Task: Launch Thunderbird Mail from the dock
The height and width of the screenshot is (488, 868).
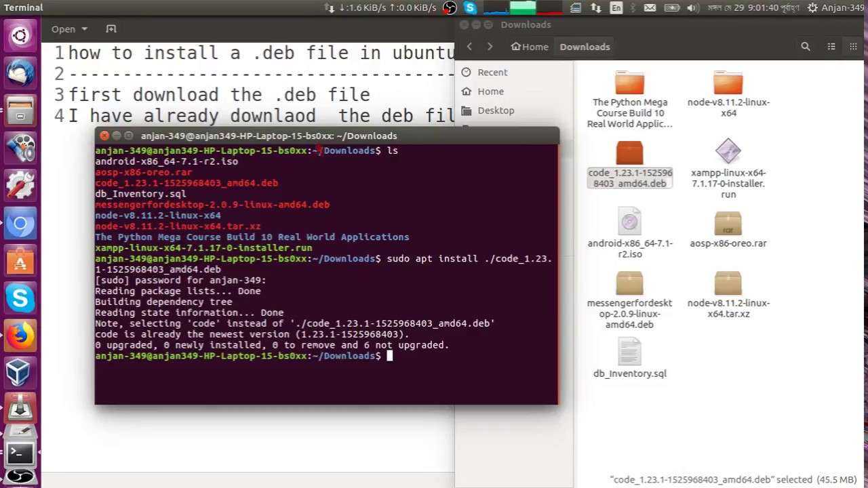Action: [x=20, y=73]
